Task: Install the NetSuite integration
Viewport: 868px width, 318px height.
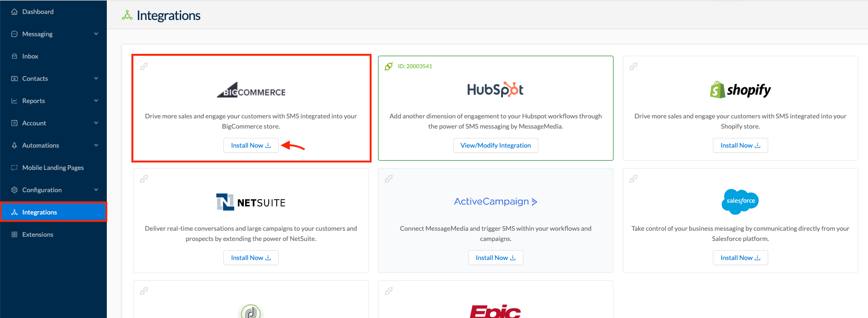Action: [x=251, y=258]
